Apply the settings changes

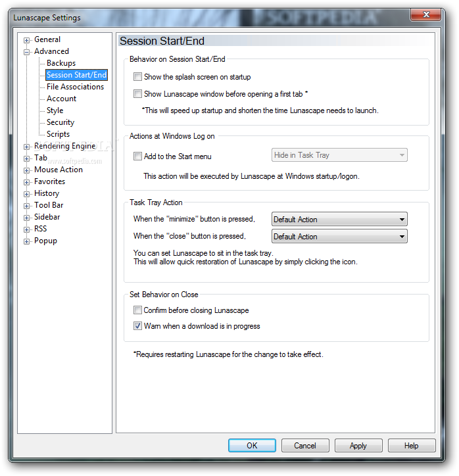pyautogui.click(x=358, y=445)
